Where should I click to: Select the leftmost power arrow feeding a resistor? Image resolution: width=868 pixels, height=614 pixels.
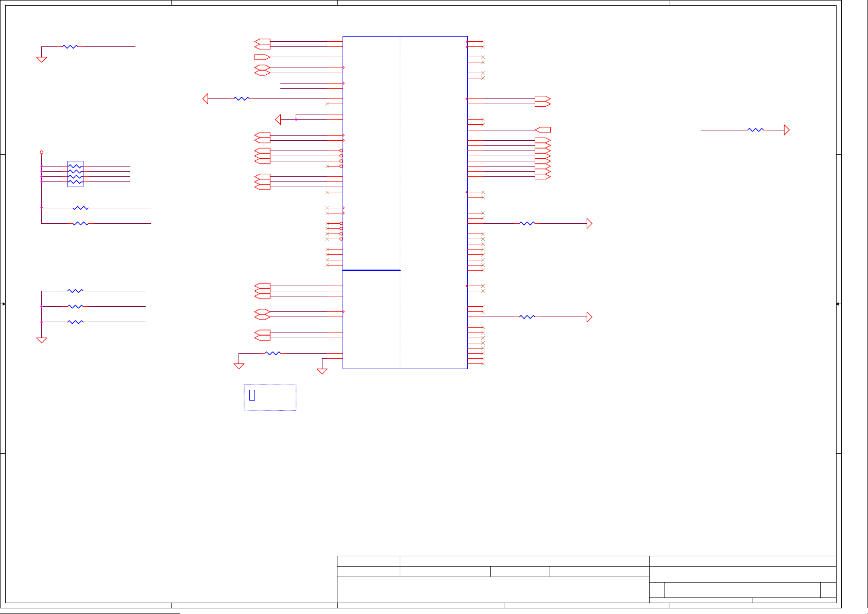206,98
